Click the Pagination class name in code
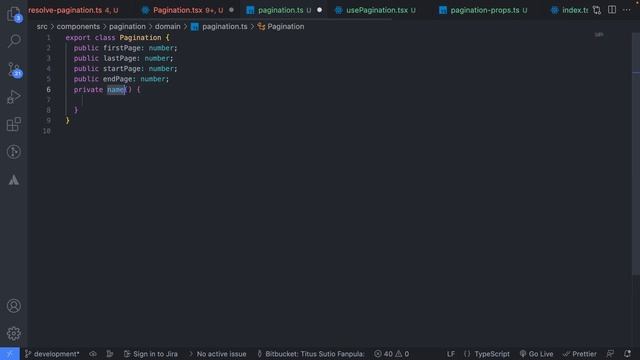 click(x=140, y=38)
